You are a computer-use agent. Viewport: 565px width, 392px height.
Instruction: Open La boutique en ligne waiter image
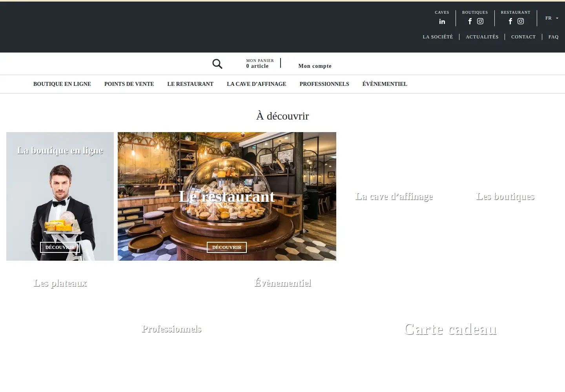tap(60, 196)
